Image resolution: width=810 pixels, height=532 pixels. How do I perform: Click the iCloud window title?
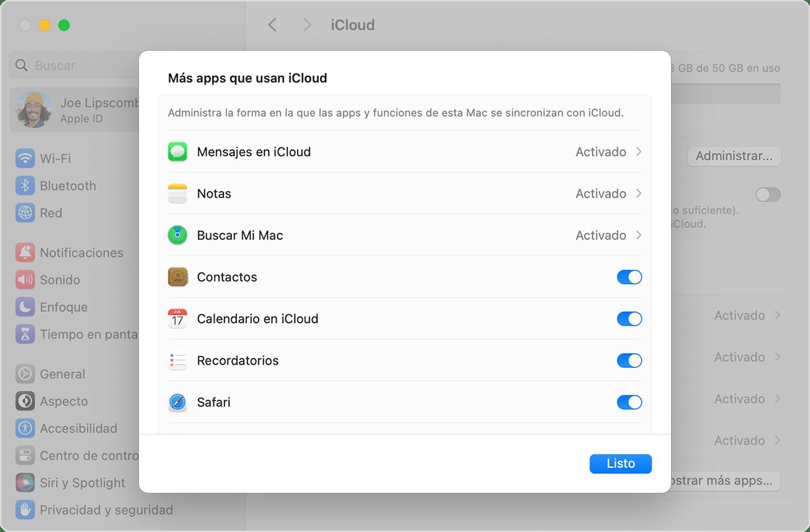tap(352, 25)
